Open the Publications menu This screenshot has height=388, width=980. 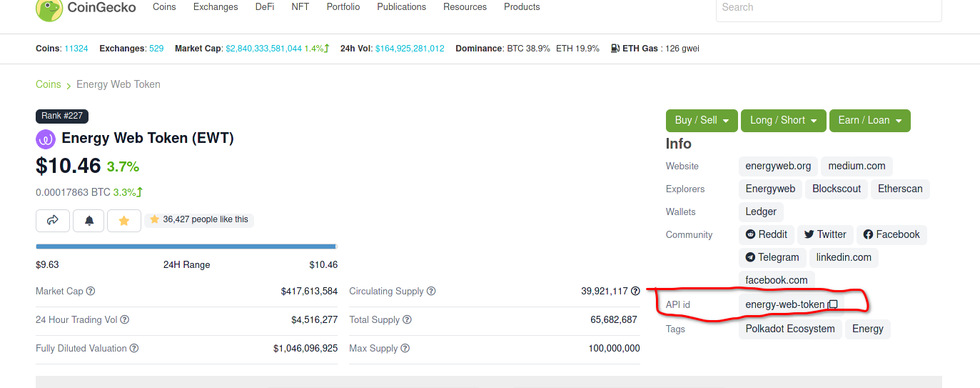pos(402,6)
